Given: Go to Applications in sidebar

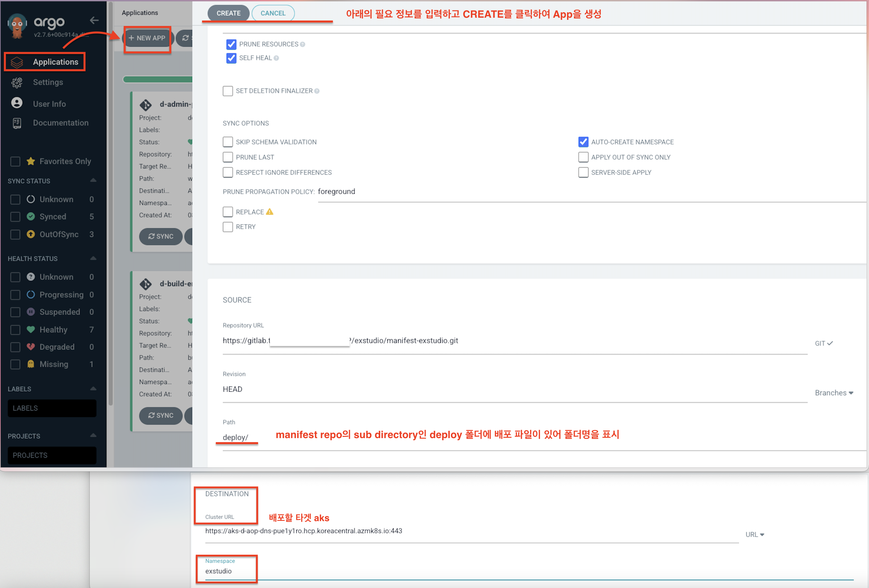Looking at the screenshot, I should [56, 62].
